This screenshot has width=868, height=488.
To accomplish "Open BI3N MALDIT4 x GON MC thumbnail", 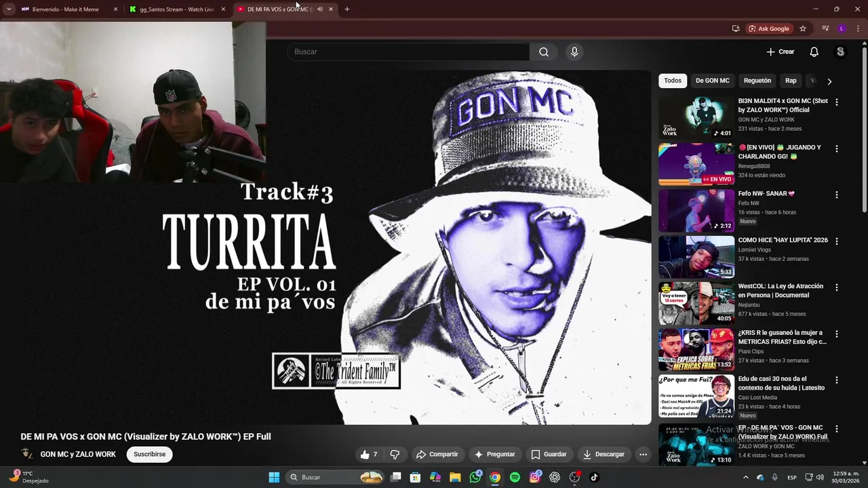I will [x=696, y=117].
